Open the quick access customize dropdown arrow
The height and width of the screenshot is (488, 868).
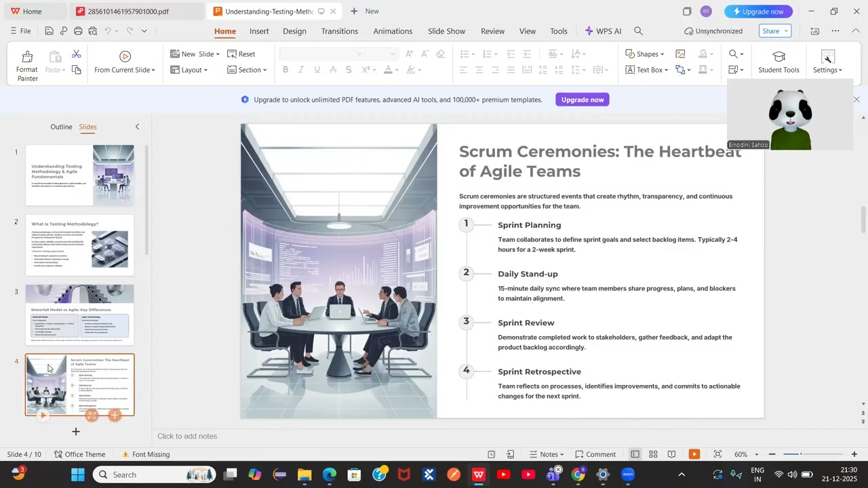144,31
